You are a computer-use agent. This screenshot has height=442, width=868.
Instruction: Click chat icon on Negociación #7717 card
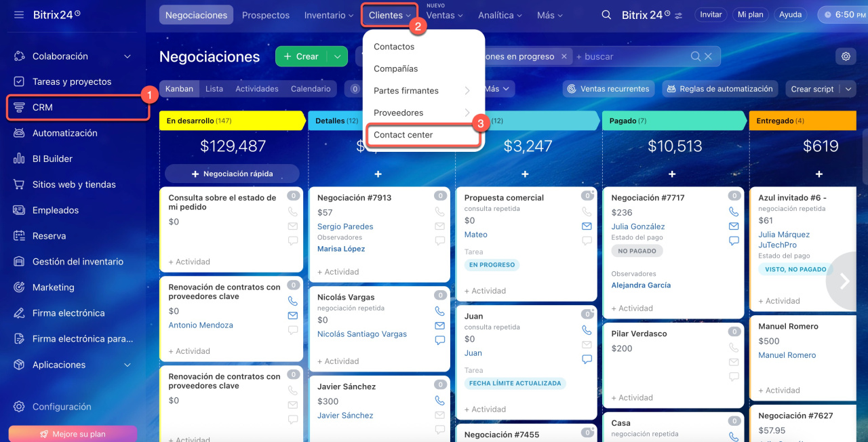[x=734, y=241]
